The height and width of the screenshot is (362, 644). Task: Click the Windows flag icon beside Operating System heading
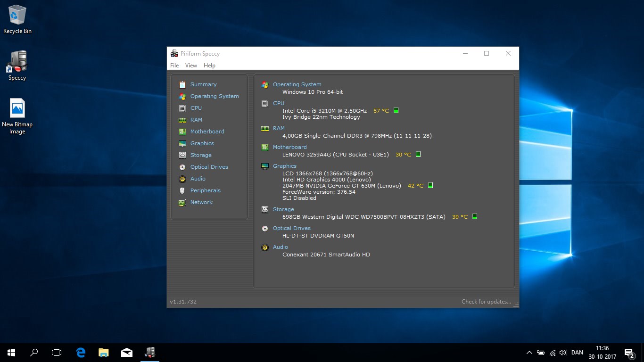[x=265, y=85]
